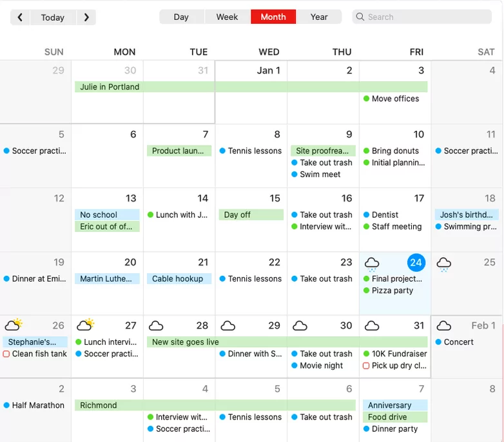Image resolution: width=504 pixels, height=442 pixels.
Task: Check off the Pick up dry cleaning reminder
Action: [x=366, y=366]
